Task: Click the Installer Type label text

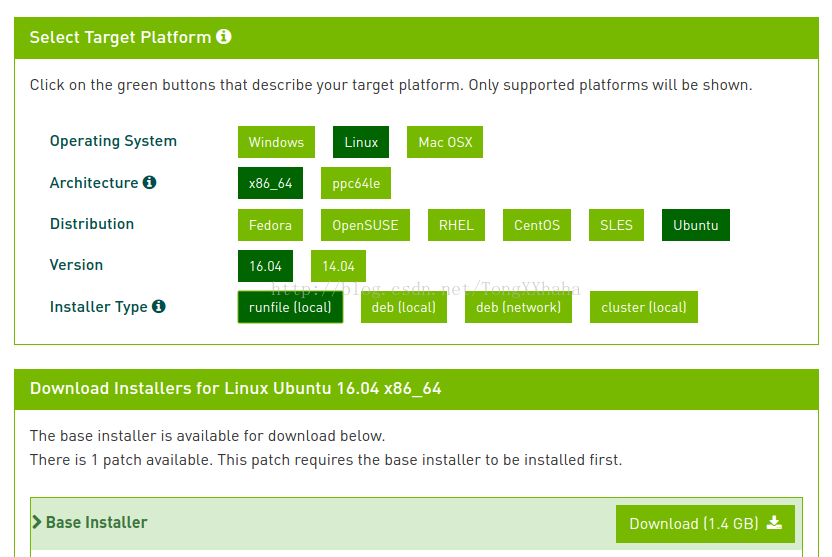Action: (99, 307)
